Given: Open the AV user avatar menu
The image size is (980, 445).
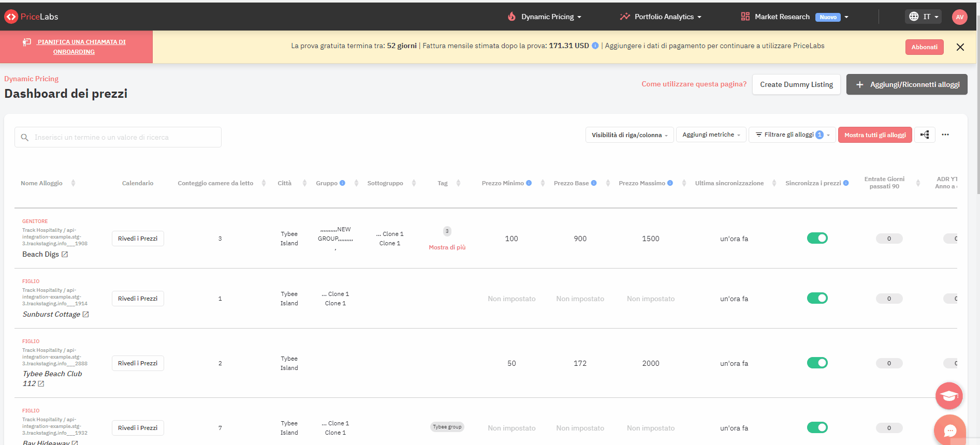Looking at the screenshot, I should point(959,17).
